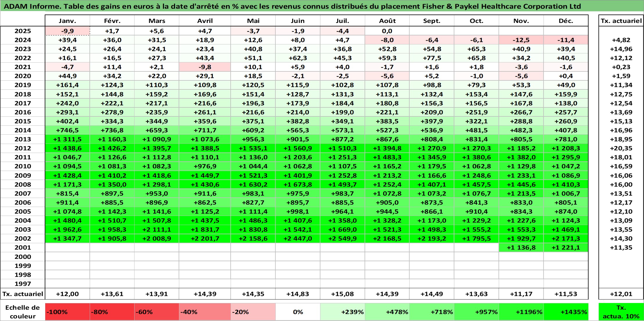
Task: Select the 2025 row label
Action: [x=23, y=31]
